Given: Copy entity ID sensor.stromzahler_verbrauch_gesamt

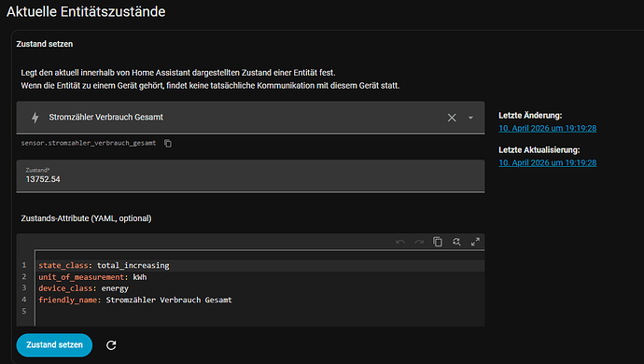Looking at the screenshot, I should click(168, 144).
